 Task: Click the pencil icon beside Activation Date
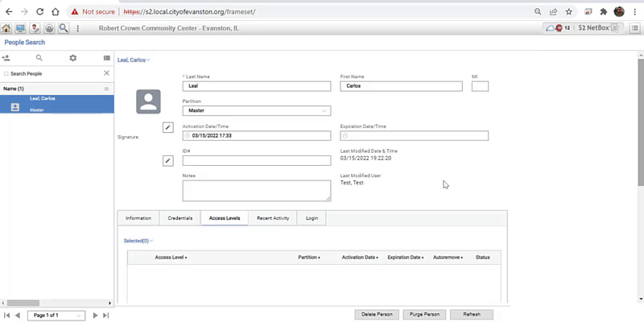pyautogui.click(x=168, y=127)
